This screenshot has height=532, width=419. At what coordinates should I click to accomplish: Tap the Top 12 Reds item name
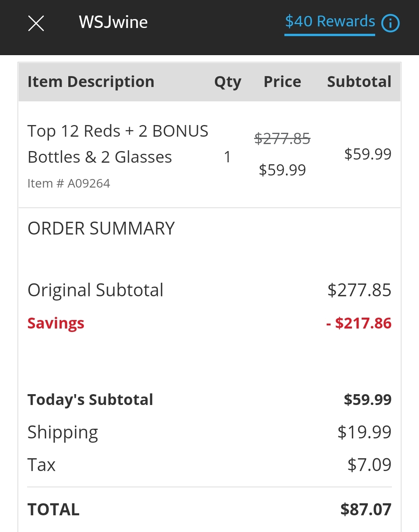(x=118, y=144)
